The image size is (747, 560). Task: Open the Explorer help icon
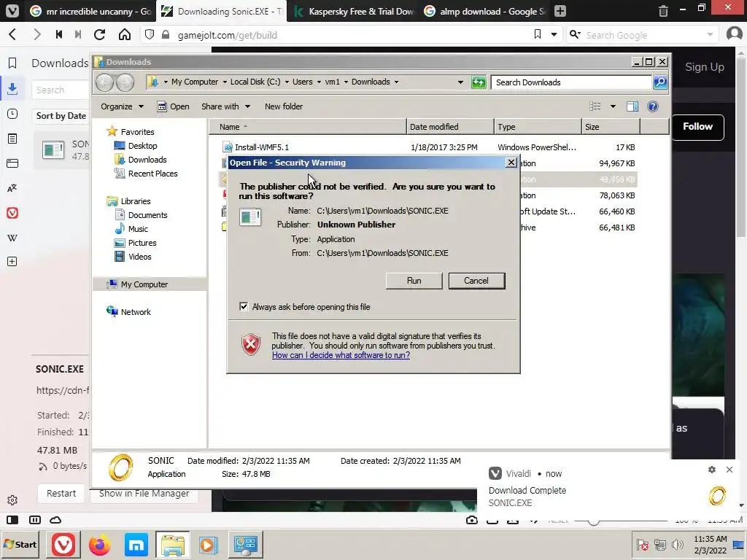pos(653,106)
